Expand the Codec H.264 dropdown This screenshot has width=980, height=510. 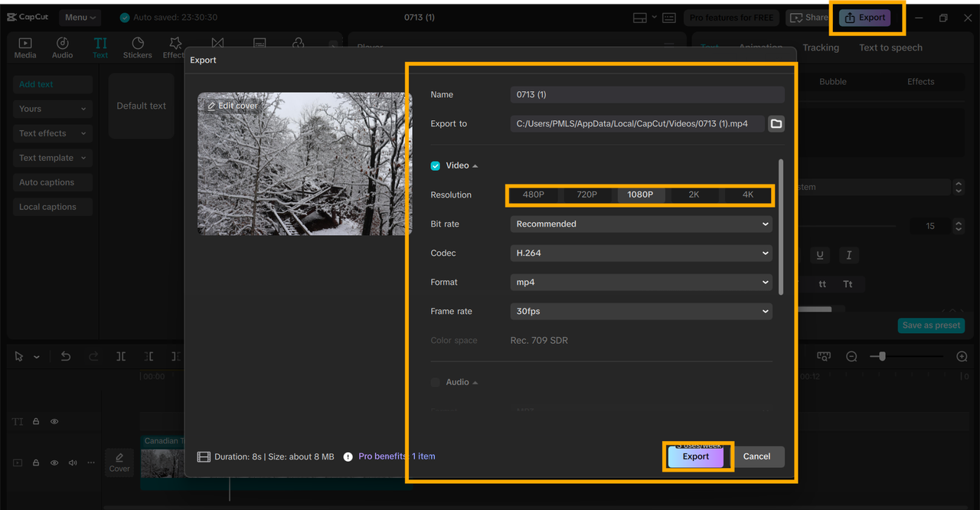point(641,253)
